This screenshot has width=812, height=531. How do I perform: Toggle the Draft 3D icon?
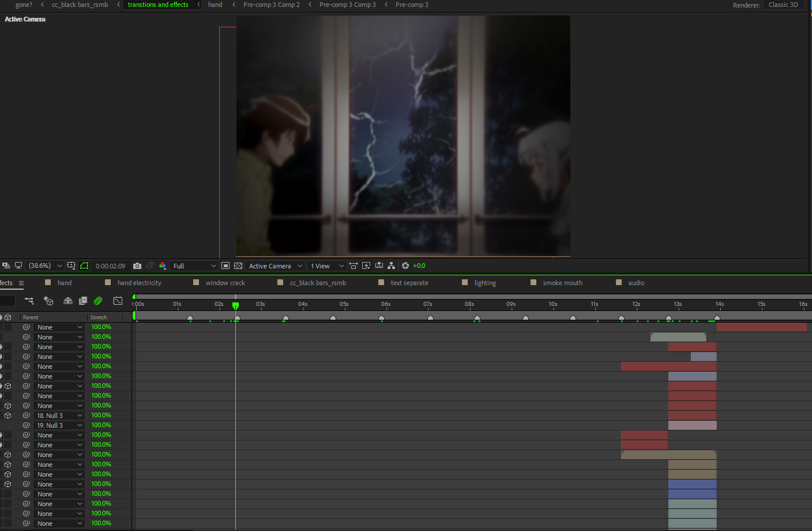pos(48,301)
